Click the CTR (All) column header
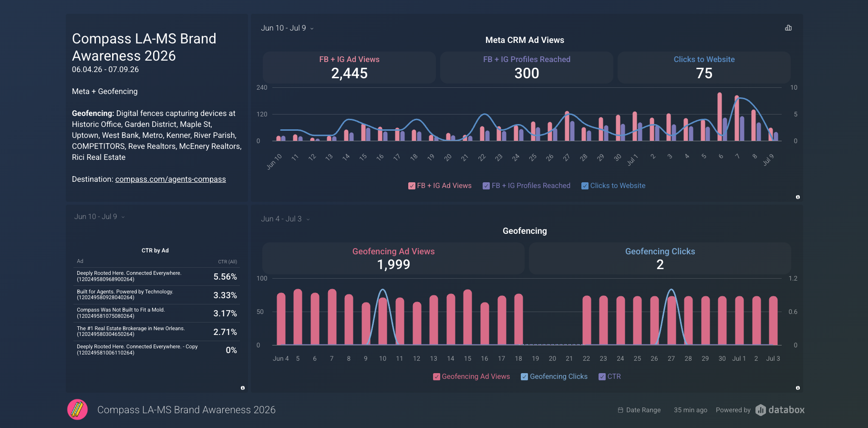 227,261
